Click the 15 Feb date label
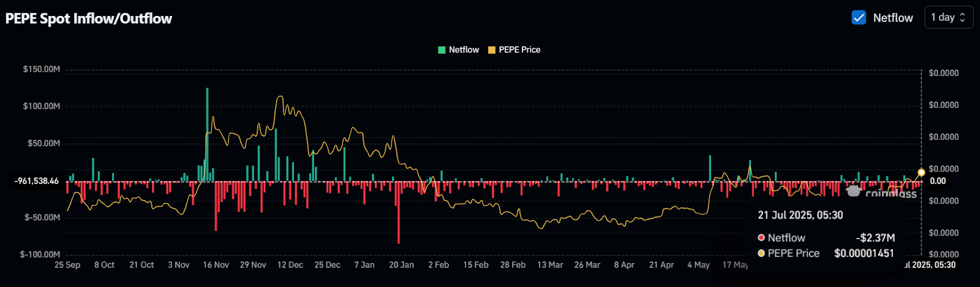Screen dimensions: 980x287 click(476, 265)
